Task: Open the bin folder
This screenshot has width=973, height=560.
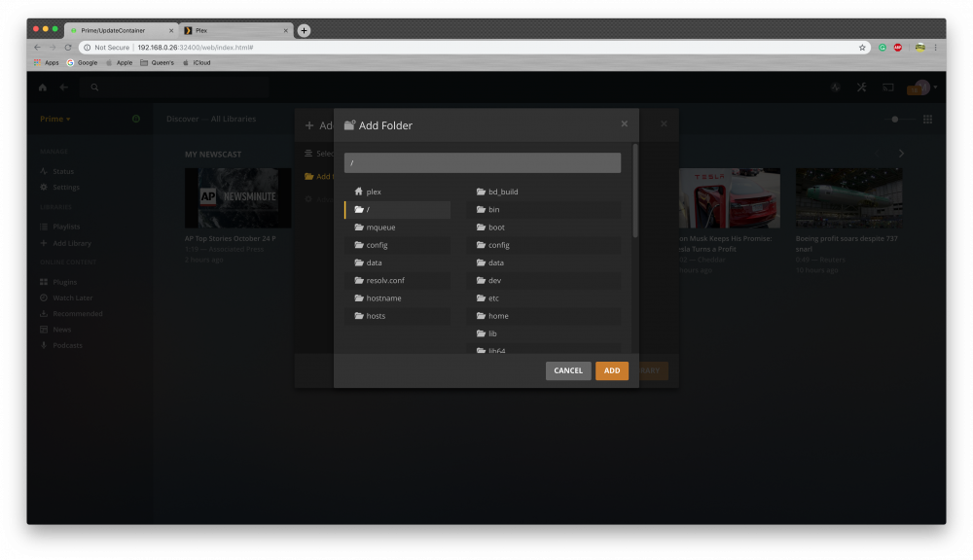Action: coord(544,210)
